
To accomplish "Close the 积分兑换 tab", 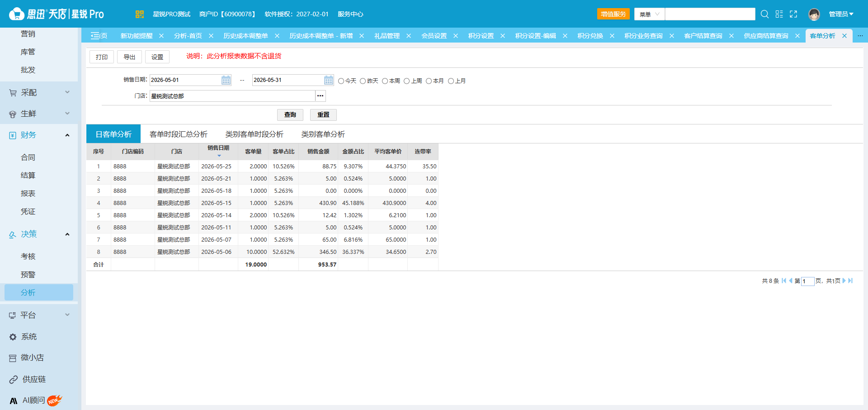I will tap(612, 36).
